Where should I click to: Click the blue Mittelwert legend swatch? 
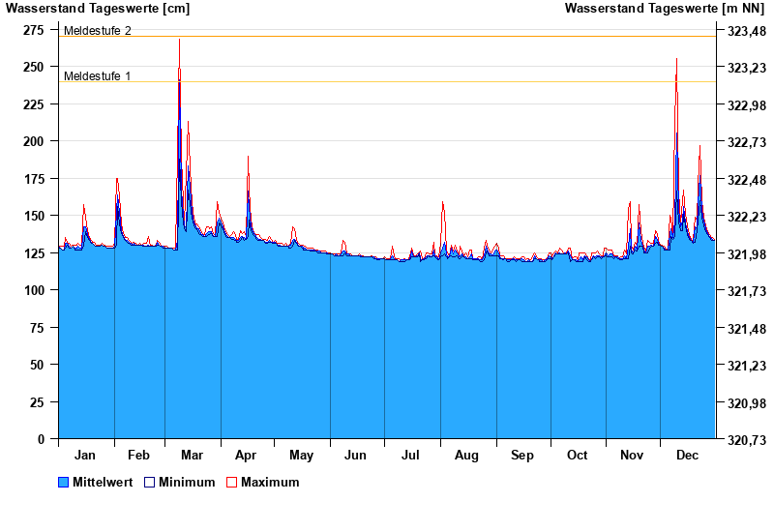pyautogui.click(x=64, y=482)
